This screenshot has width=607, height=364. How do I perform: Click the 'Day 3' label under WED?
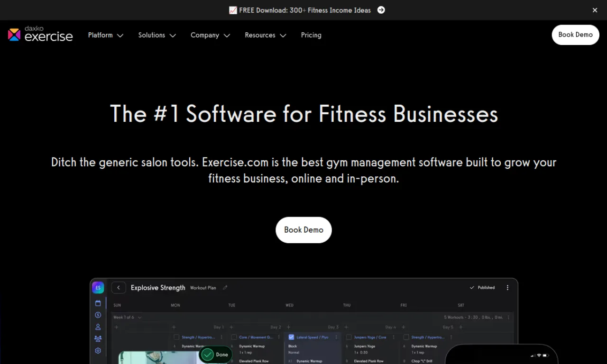click(333, 327)
